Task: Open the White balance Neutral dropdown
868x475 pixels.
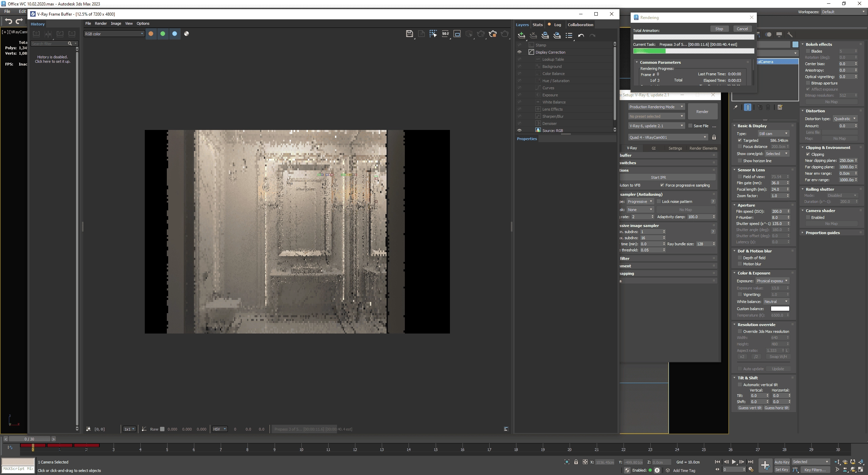Action: [776, 301]
